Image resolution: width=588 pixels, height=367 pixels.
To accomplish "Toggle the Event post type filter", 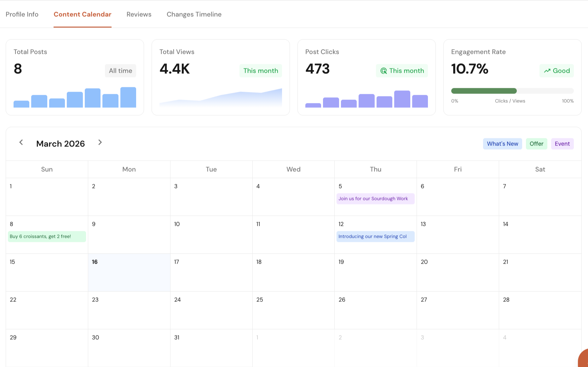I will [562, 144].
